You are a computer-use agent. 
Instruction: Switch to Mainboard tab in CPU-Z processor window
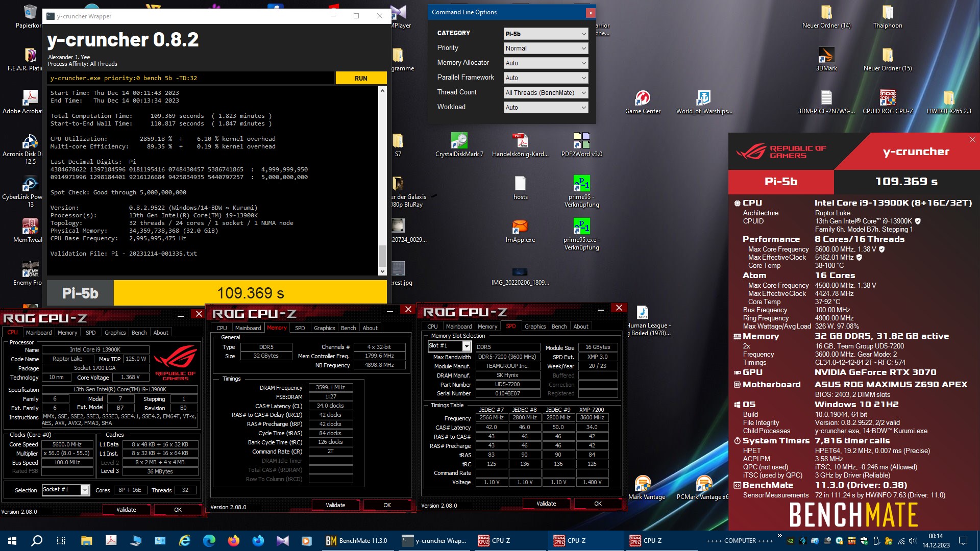click(39, 333)
